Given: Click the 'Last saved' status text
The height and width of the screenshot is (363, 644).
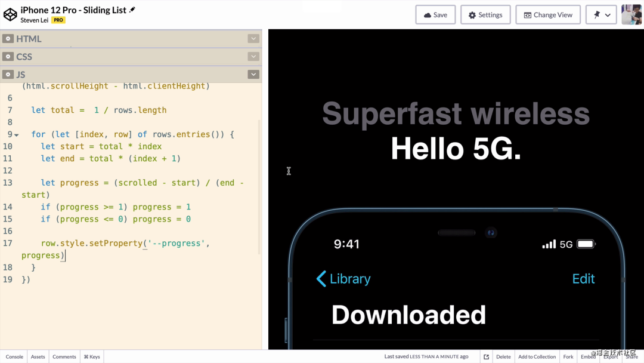Looking at the screenshot, I should point(426,356).
